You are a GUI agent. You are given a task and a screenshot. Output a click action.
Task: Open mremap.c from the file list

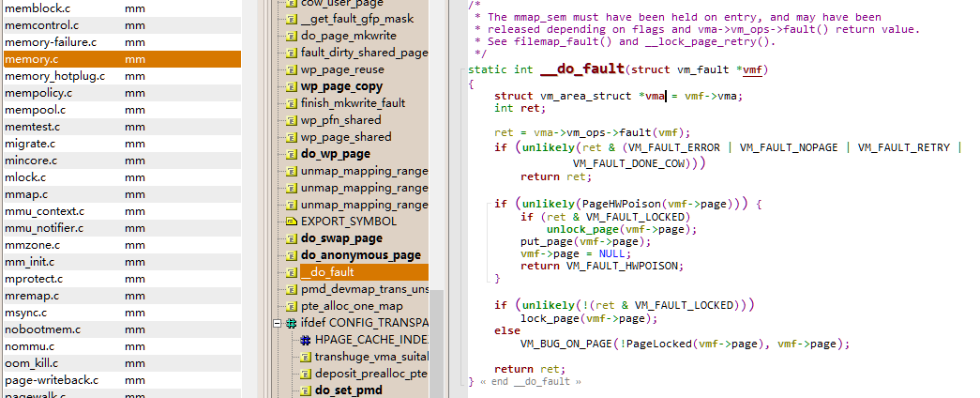tap(121, 296)
